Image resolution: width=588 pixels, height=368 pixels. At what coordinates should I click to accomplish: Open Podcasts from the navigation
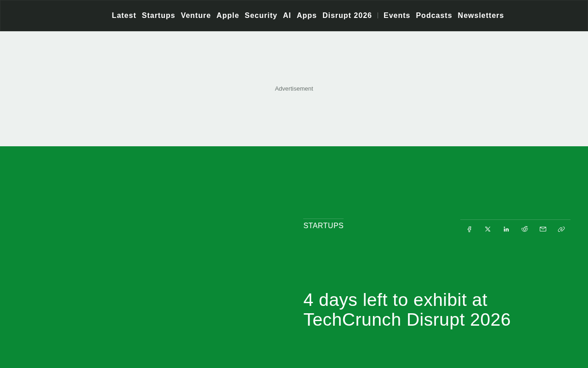[x=434, y=16]
